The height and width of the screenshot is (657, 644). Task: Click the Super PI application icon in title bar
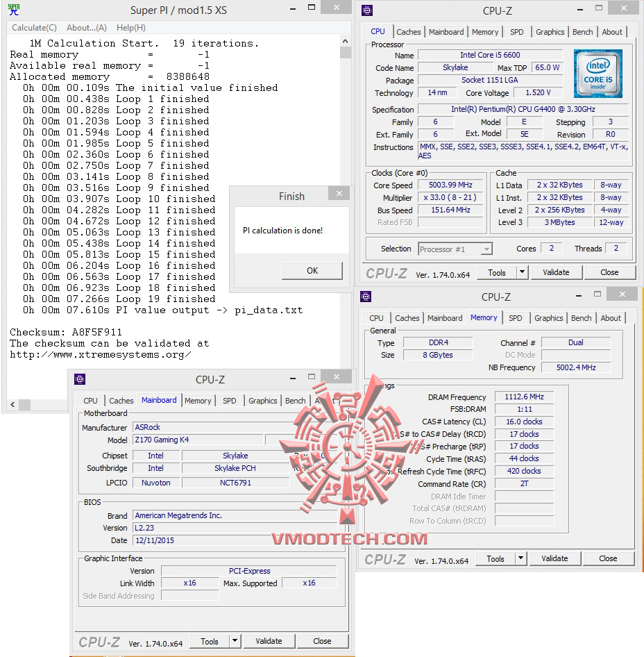(14, 10)
